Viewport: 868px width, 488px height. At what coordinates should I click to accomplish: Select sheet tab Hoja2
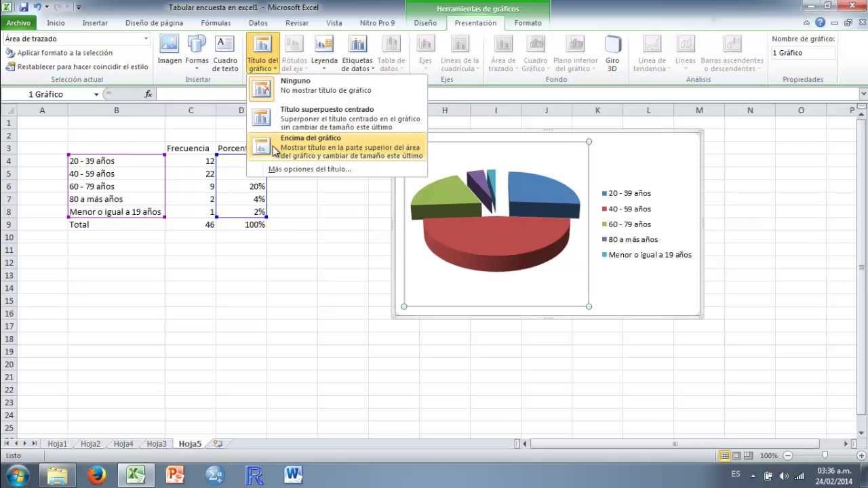click(x=90, y=444)
